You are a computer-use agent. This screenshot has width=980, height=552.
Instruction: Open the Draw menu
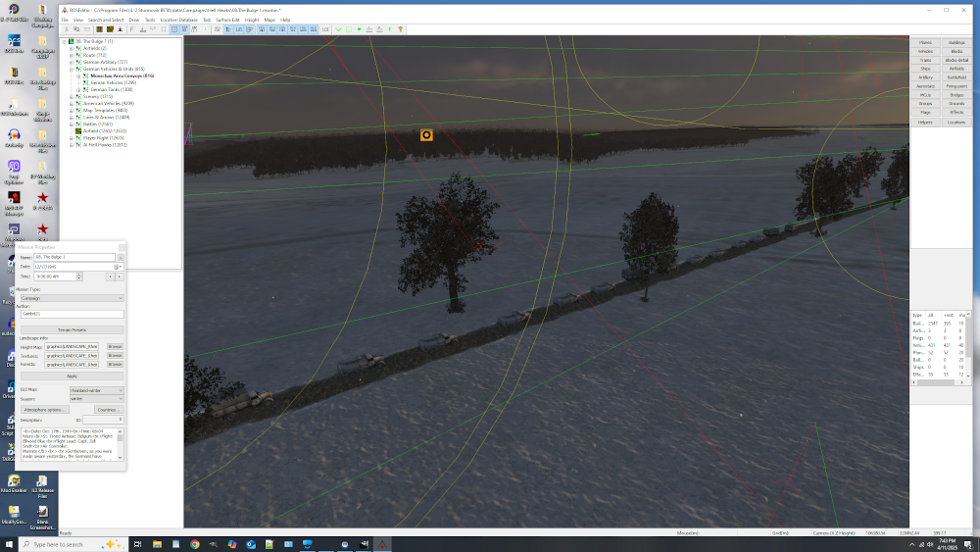click(x=133, y=20)
